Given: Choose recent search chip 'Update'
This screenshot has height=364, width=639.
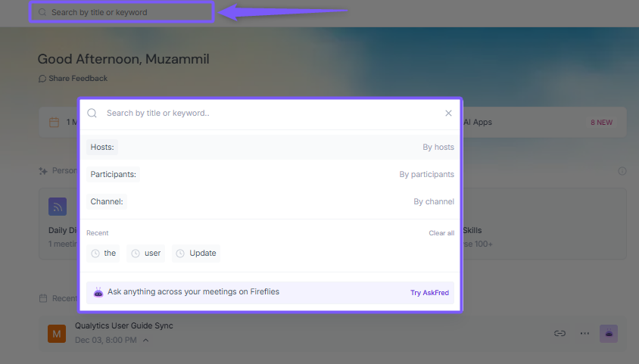Looking at the screenshot, I should [x=196, y=254].
